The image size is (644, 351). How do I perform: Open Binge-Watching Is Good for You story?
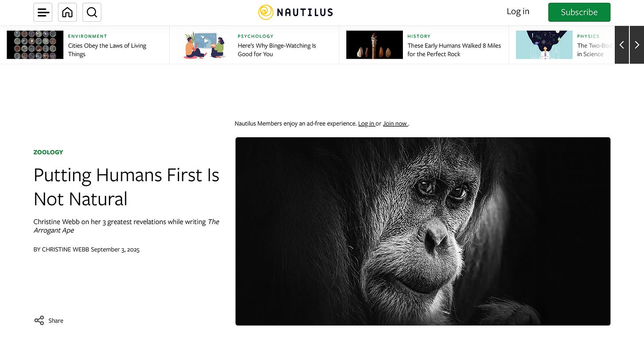pyautogui.click(x=277, y=50)
